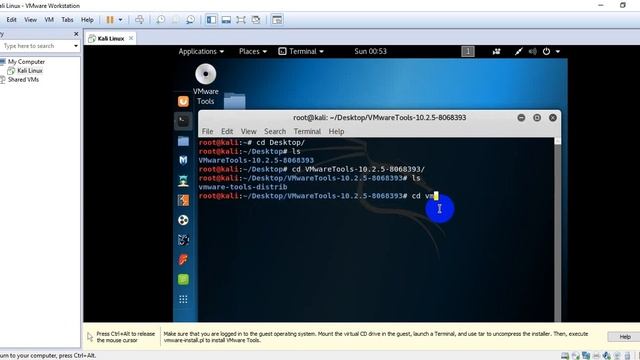Image resolution: width=640 pixels, height=360 pixels.
Task: Click the screen recorder camera icon
Action: [x=496, y=51]
